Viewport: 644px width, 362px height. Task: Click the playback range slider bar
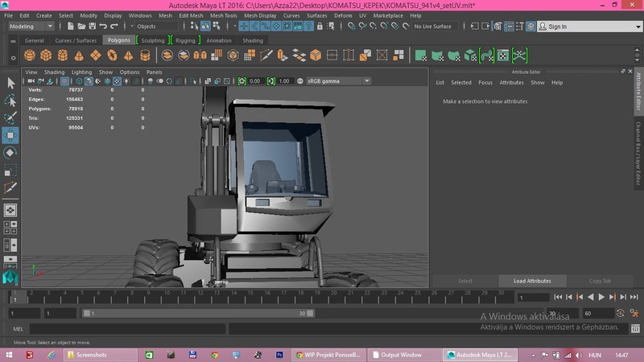click(198, 313)
